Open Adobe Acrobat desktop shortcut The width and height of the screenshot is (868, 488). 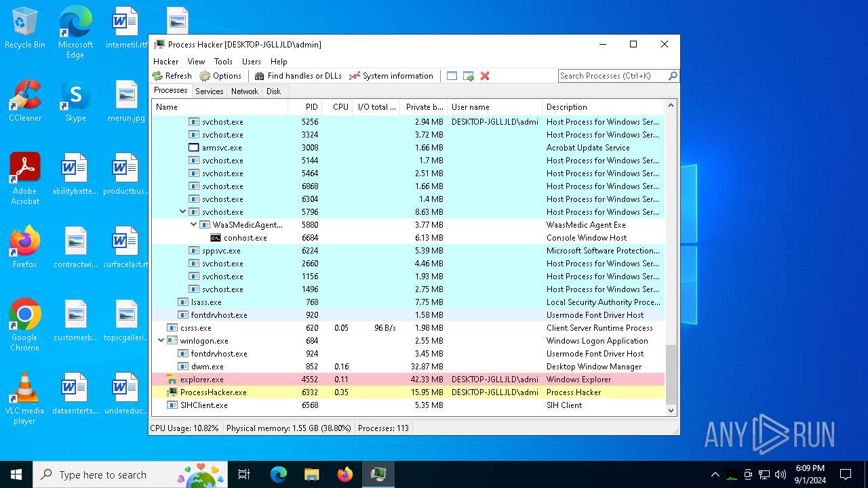(x=25, y=179)
